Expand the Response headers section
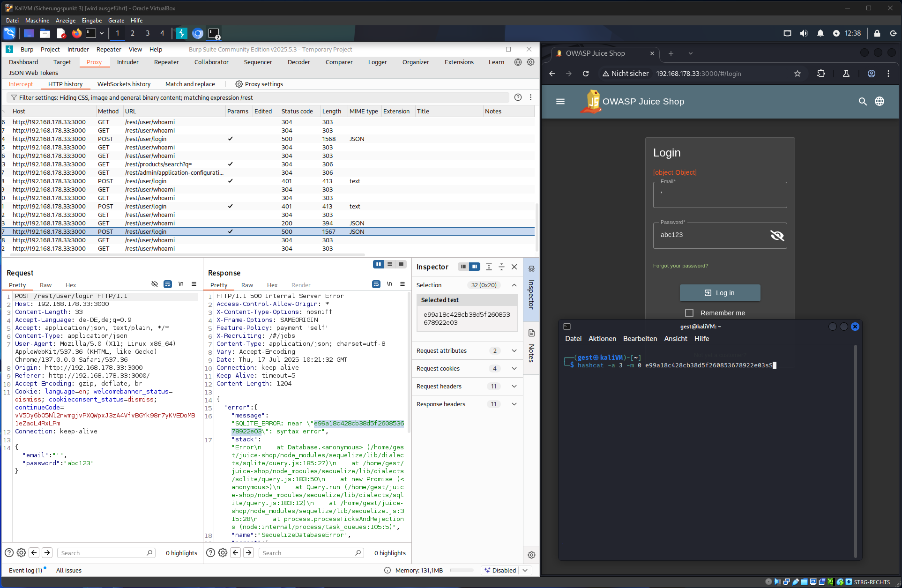Screen dimensions: 902x588 pos(514,404)
